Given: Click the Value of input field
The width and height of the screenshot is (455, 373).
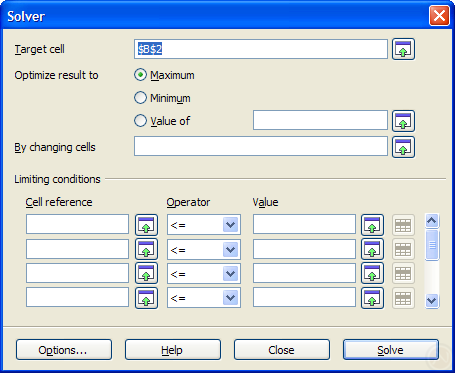Looking at the screenshot, I should 320,120.
